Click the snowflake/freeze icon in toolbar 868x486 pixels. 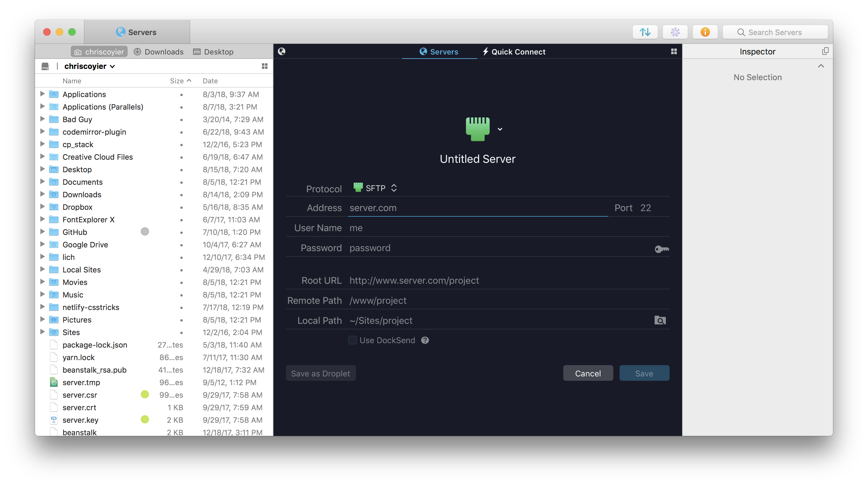[674, 32]
